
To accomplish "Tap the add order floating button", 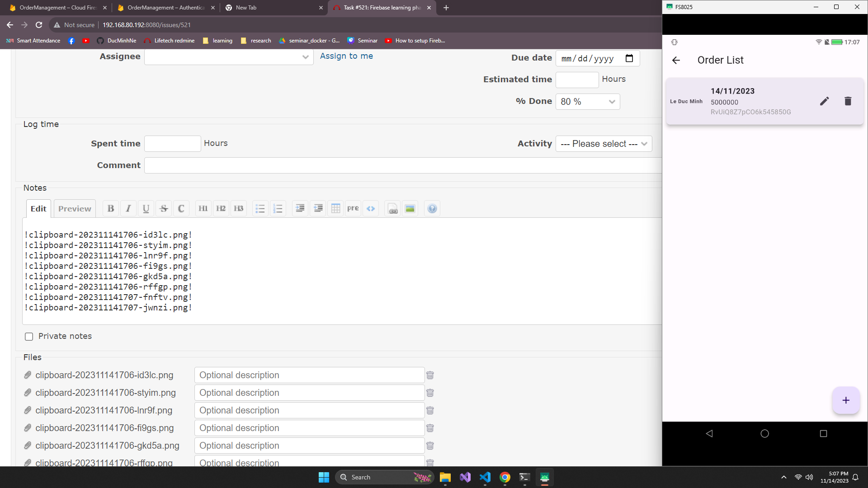I will [x=845, y=400].
